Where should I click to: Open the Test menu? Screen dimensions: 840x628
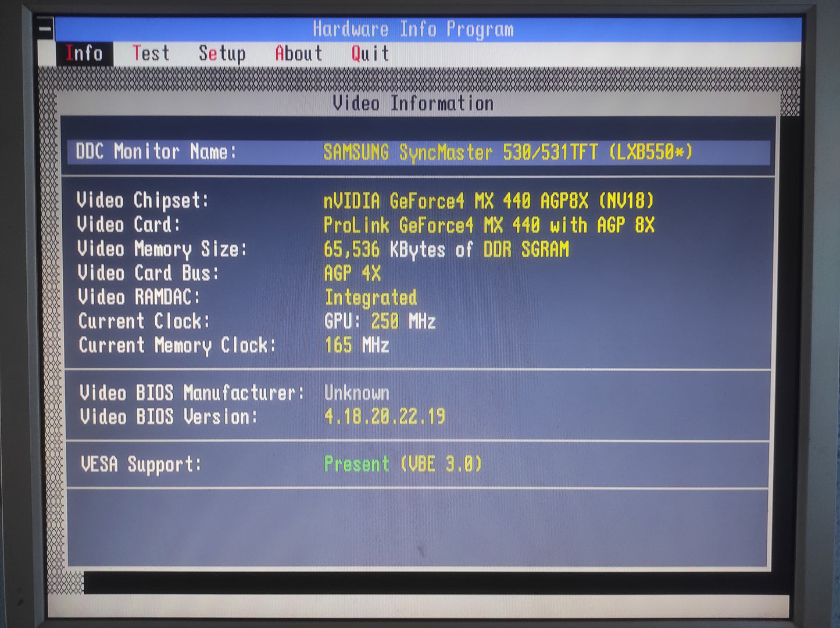click(151, 53)
